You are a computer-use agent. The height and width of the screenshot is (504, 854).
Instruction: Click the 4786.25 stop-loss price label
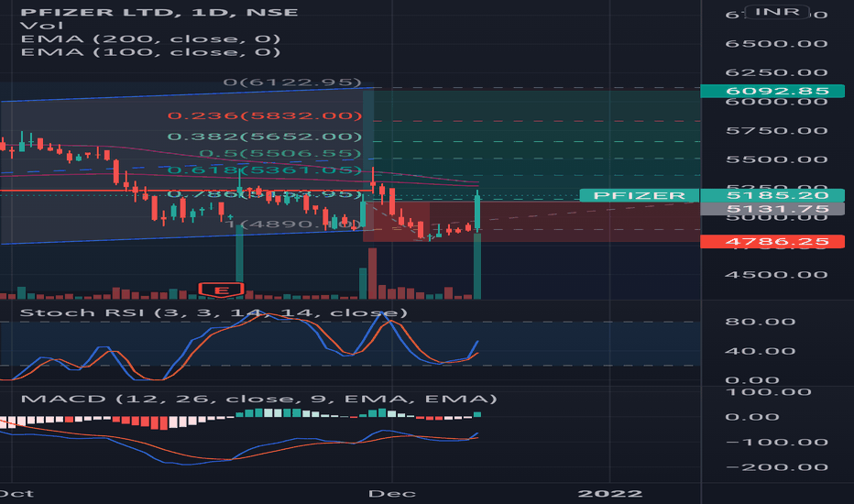pyautogui.click(x=772, y=241)
